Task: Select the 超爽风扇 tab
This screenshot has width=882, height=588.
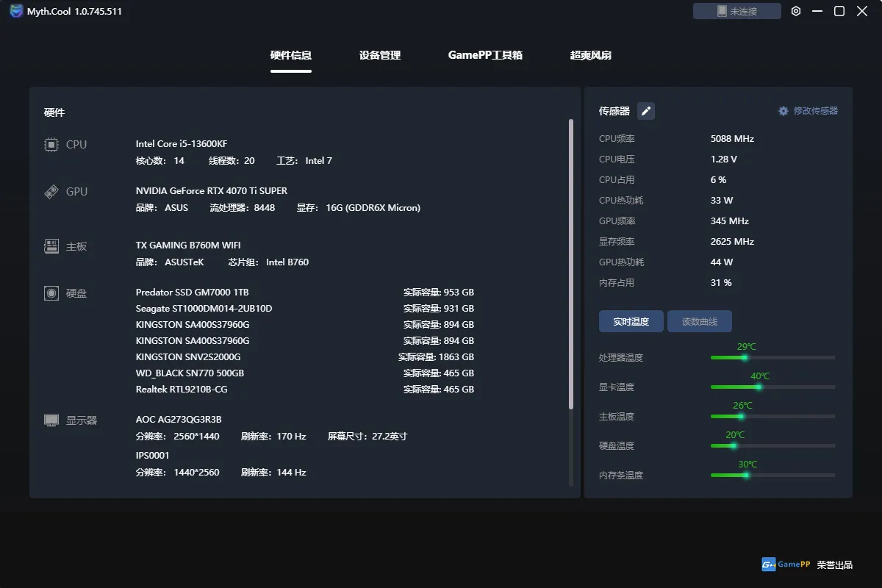Action: pyautogui.click(x=591, y=55)
